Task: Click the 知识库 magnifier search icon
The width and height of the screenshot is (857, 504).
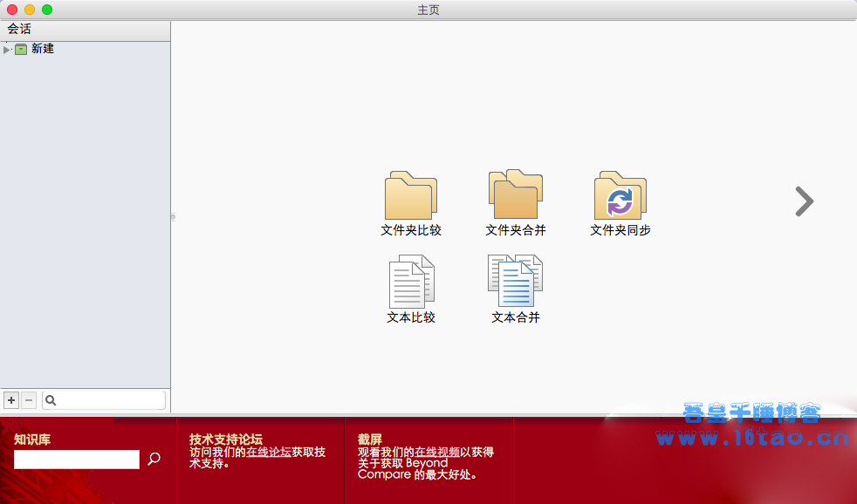Action: (154, 459)
